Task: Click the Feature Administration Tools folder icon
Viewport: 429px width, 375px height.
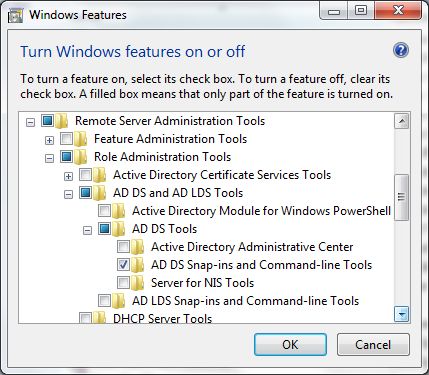Action: pos(81,139)
